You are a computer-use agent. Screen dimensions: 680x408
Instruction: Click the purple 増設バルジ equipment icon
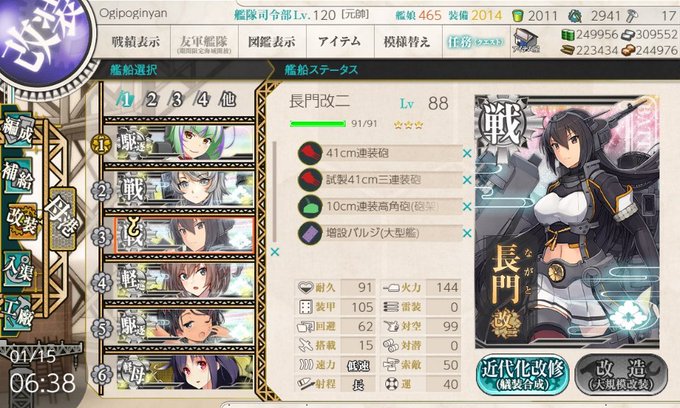coord(310,233)
